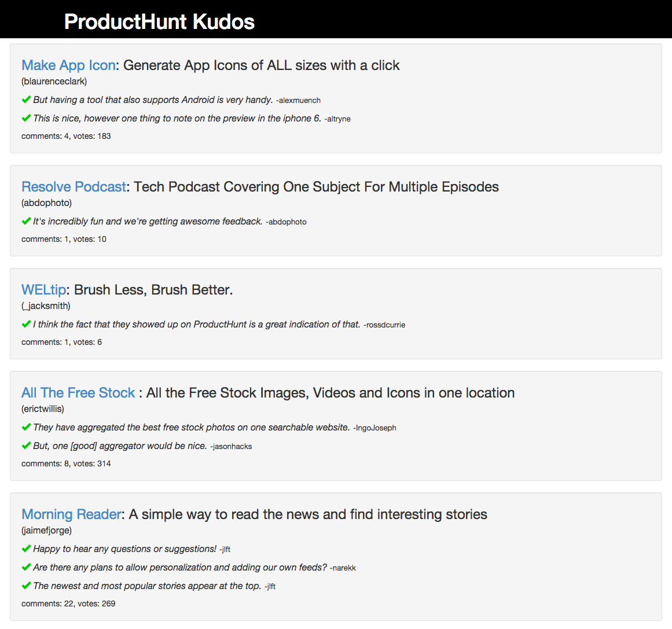Click the checkmark icon beside alexmuench's comment

coord(26,99)
